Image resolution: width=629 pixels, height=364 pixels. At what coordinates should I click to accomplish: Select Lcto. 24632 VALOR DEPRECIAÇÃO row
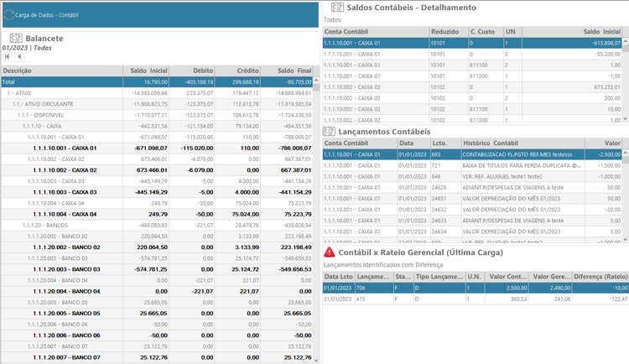pos(472,210)
